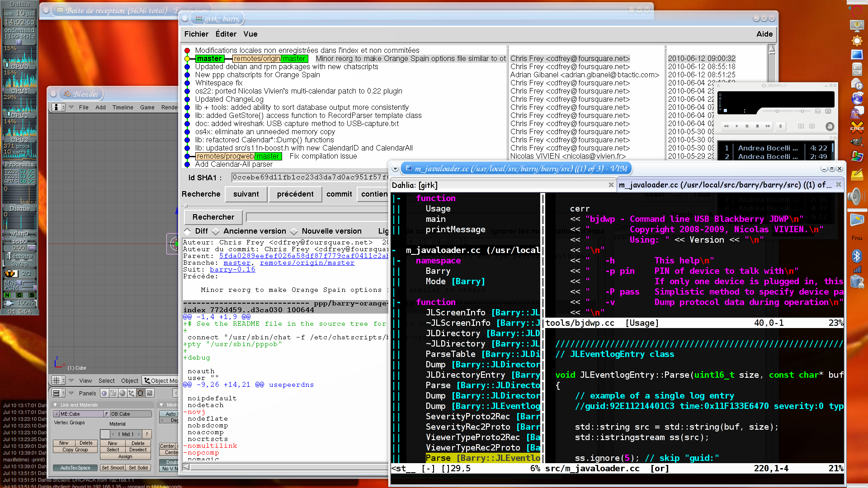Open the Fichier menu in gitk
The width and height of the screenshot is (868, 488).
click(x=196, y=34)
